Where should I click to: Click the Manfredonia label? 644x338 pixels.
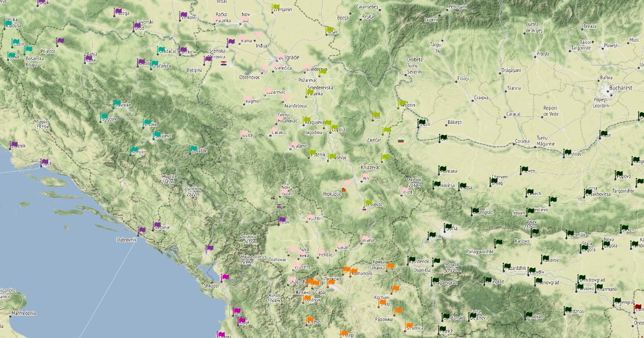coord(24,313)
